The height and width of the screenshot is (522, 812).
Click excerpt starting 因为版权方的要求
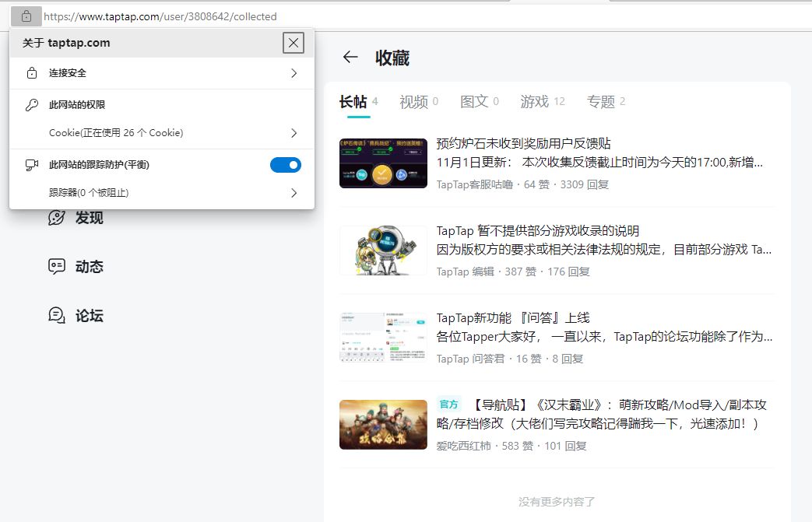tap(604, 250)
